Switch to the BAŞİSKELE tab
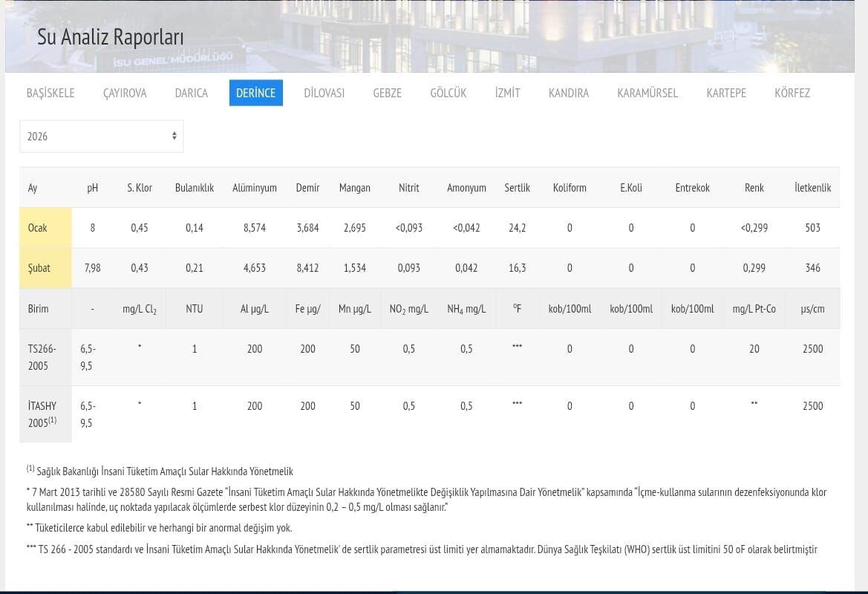The image size is (868, 594). point(50,93)
